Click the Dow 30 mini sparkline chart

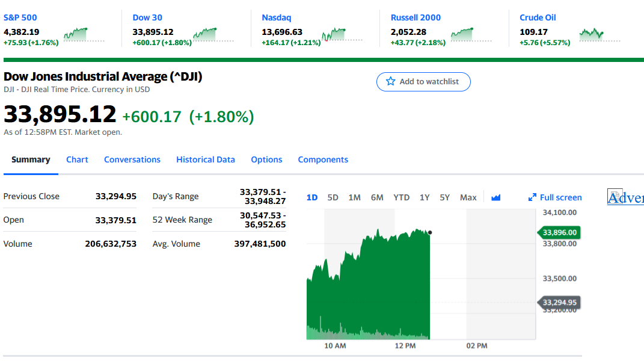pos(213,34)
